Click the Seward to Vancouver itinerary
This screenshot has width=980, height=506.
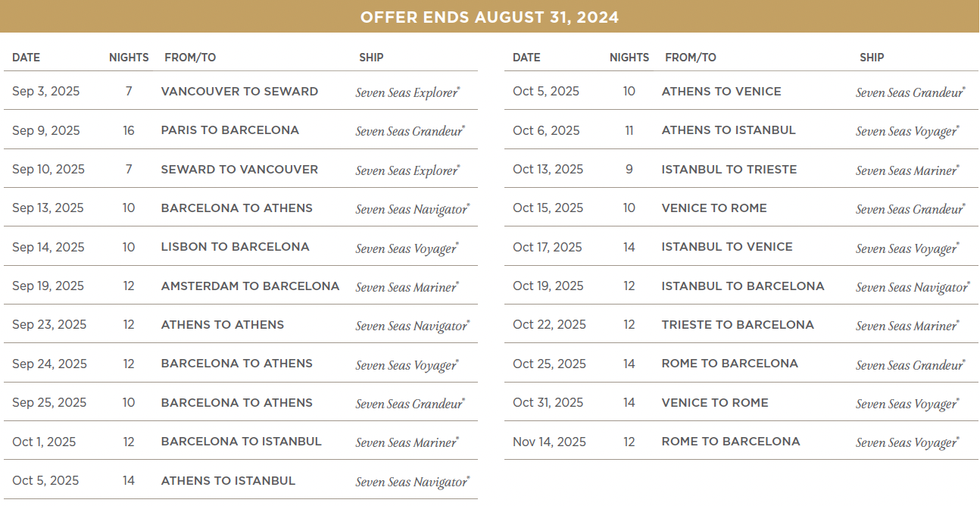click(x=239, y=170)
